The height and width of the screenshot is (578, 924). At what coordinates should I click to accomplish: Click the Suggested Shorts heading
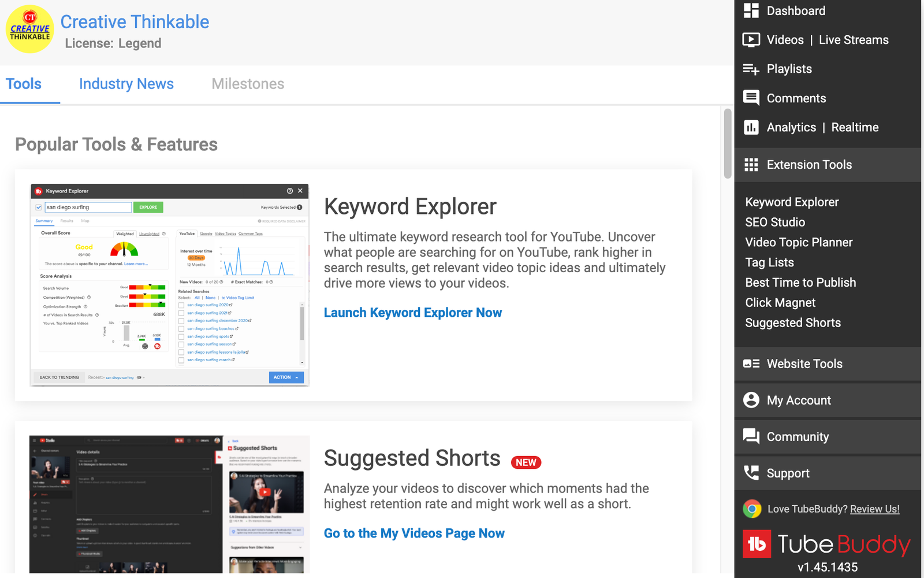point(412,458)
